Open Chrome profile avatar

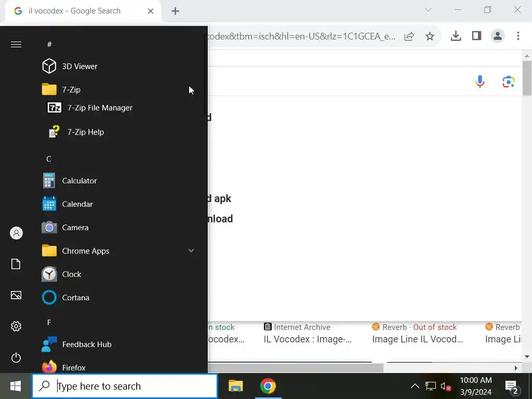(497, 36)
